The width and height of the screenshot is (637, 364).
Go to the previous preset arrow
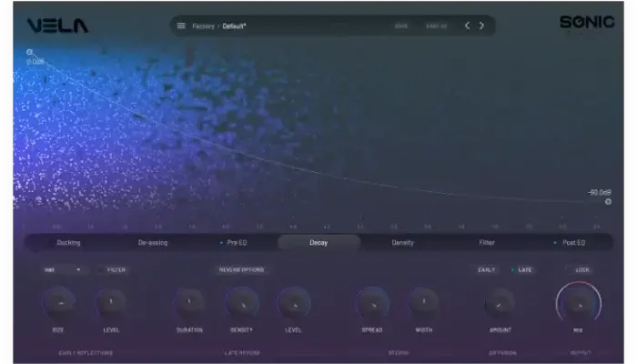click(468, 25)
